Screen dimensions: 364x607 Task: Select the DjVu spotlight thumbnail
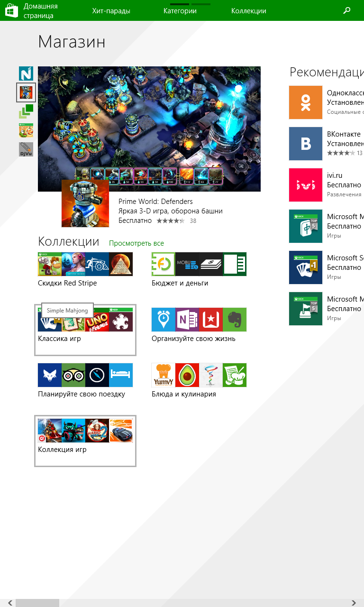[26, 149]
